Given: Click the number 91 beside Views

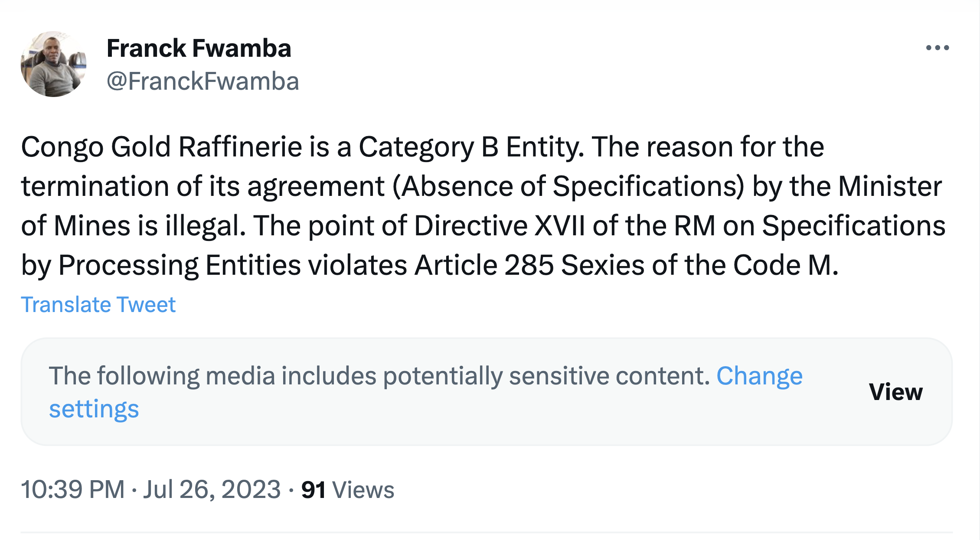Looking at the screenshot, I should tap(313, 490).
